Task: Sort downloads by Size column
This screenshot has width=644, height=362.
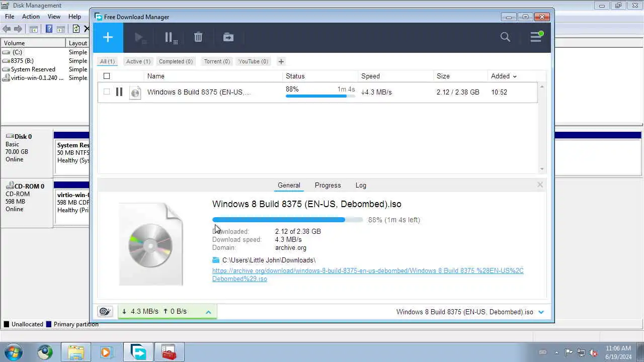Action: click(x=443, y=76)
